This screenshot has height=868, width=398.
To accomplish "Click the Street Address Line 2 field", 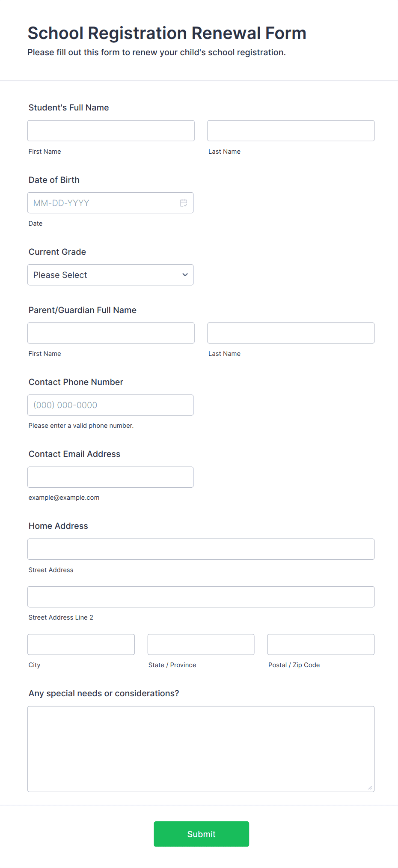I will (201, 597).
